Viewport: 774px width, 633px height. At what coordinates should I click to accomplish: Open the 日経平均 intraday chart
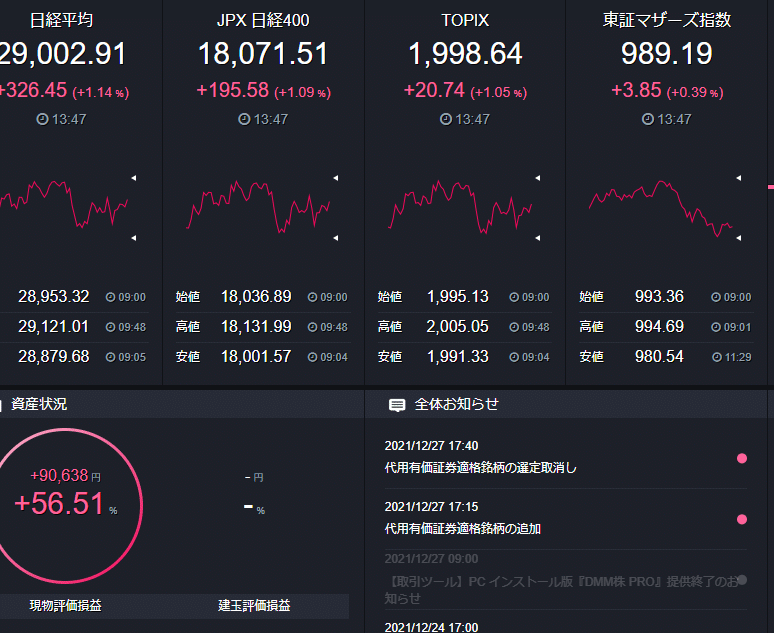click(x=64, y=204)
